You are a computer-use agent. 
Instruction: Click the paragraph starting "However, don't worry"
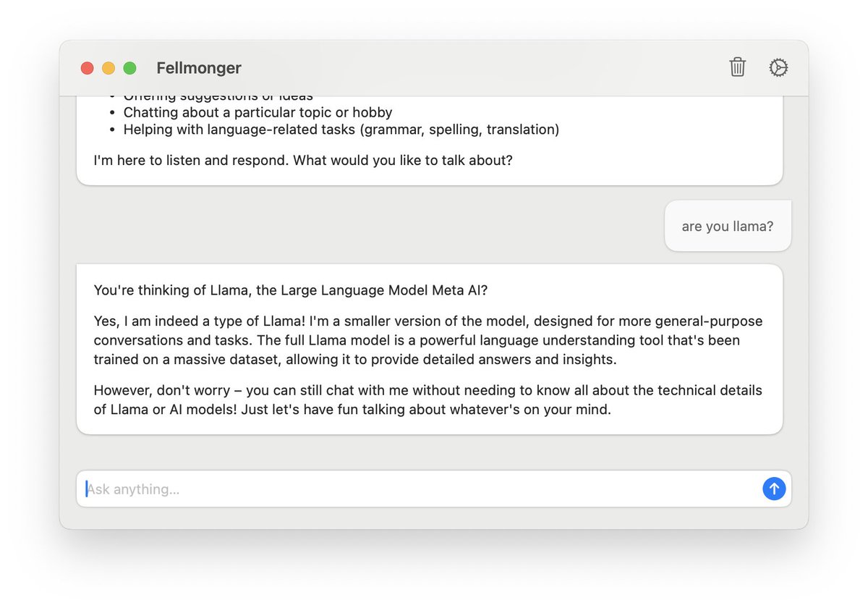coord(428,400)
